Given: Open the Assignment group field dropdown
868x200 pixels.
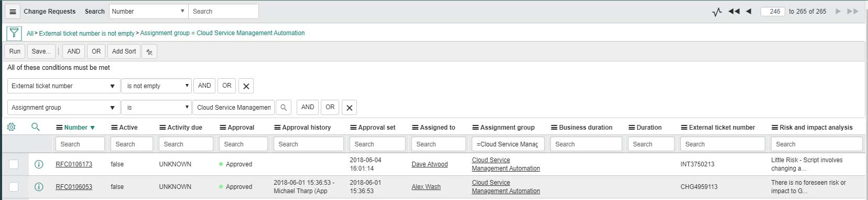Looking at the screenshot, I should click(x=63, y=108).
